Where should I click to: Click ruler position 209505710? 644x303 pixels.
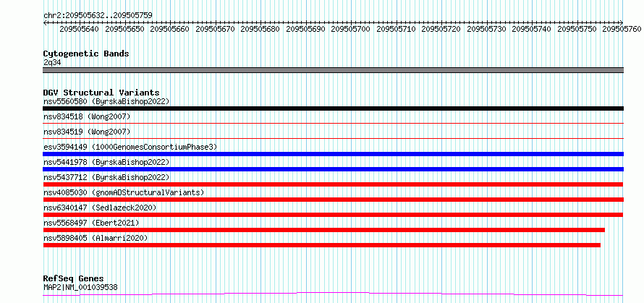pos(396,29)
